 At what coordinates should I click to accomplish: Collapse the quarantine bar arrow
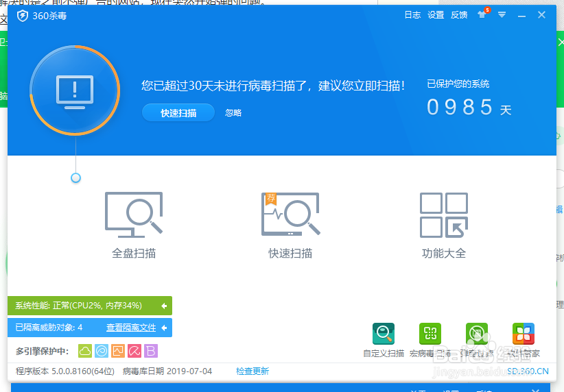[164, 328]
